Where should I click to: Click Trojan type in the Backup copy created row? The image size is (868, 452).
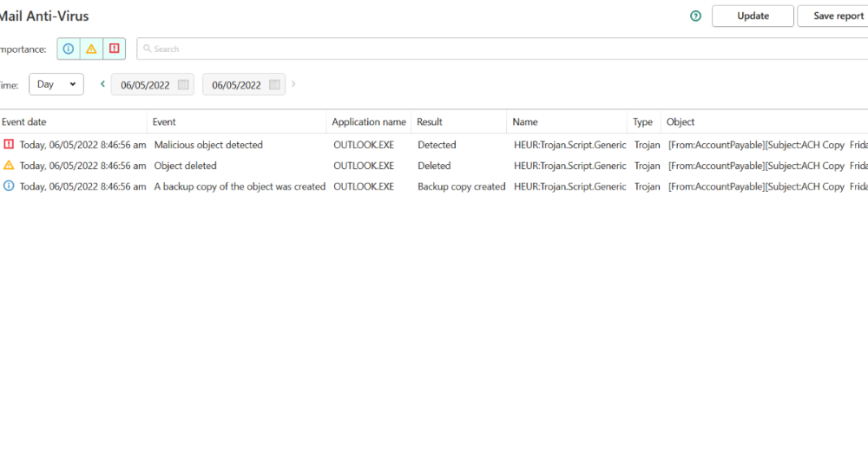coord(648,187)
